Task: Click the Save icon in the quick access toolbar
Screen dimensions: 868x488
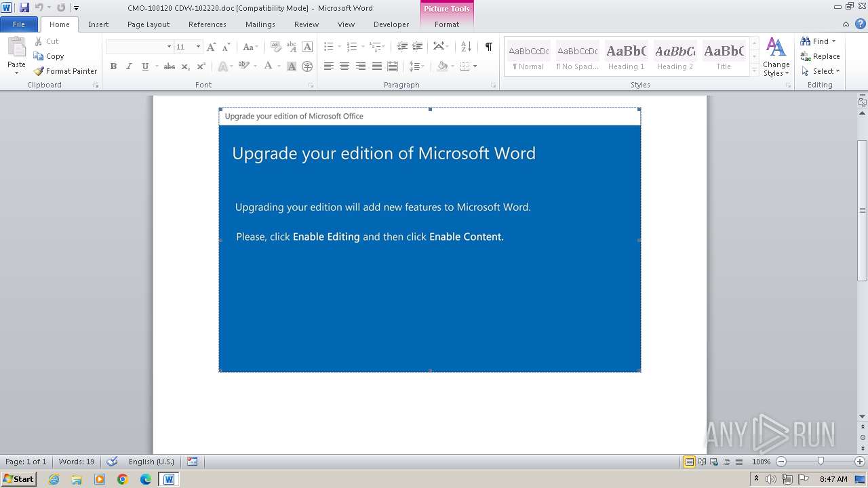Action: (x=24, y=7)
